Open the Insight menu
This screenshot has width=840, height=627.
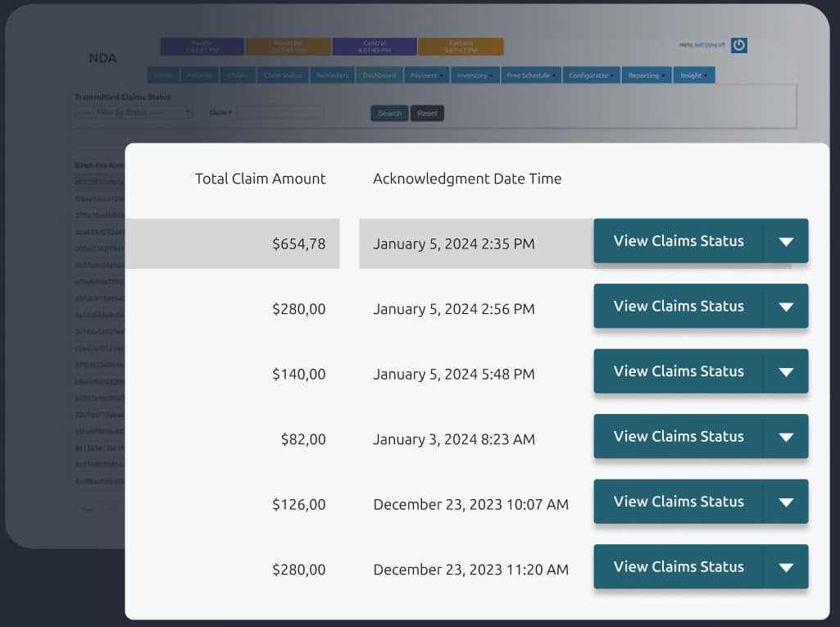pyautogui.click(x=693, y=75)
